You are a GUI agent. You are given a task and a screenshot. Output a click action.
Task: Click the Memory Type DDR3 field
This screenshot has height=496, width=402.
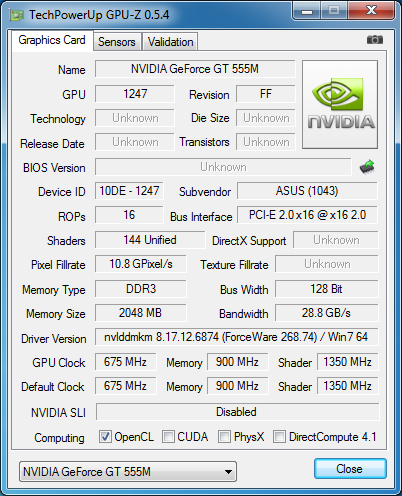tap(141, 289)
